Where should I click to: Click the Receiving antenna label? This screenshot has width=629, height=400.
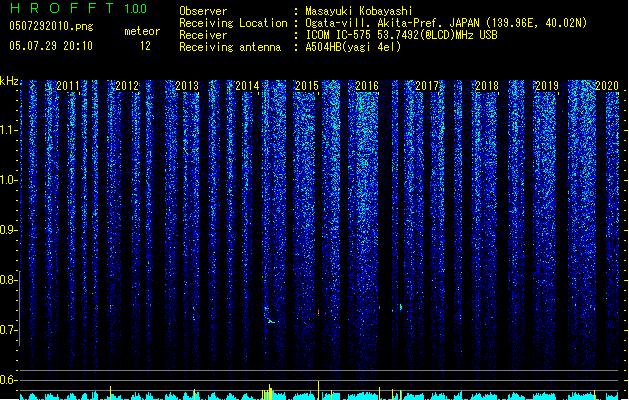(230, 47)
